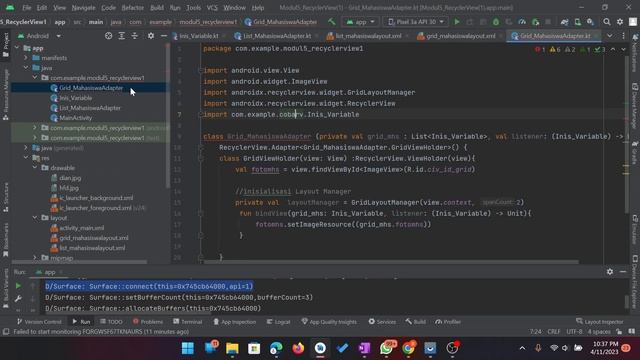Toggle tool window bars icon in status bar

(6, 331)
